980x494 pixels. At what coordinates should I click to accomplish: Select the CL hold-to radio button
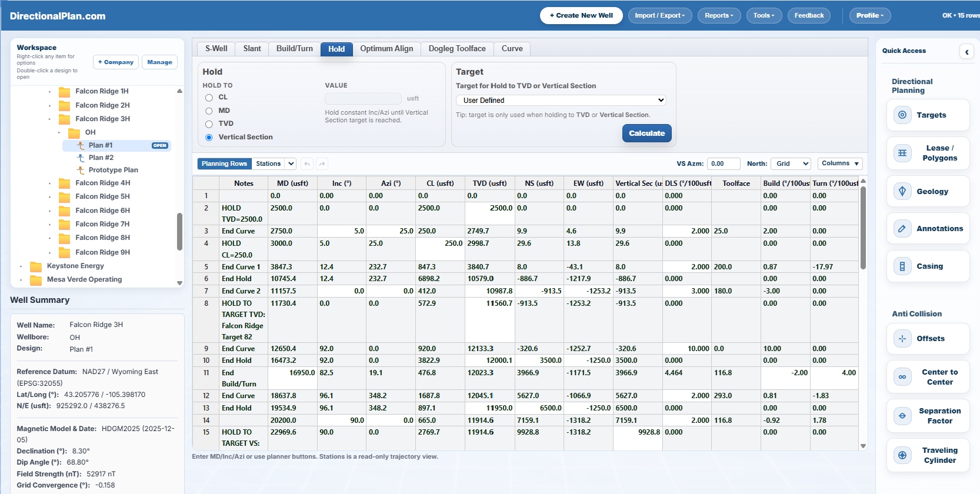[x=209, y=98]
